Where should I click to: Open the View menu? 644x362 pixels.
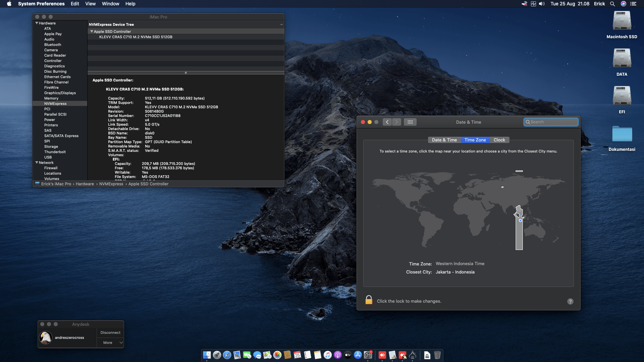(x=90, y=4)
